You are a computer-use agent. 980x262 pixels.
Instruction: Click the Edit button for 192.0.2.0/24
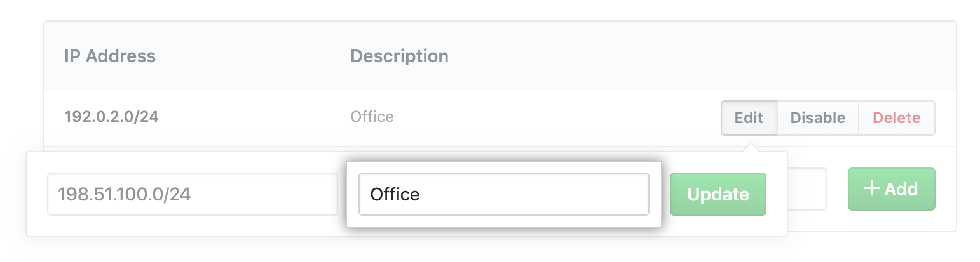[x=749, y=118]
